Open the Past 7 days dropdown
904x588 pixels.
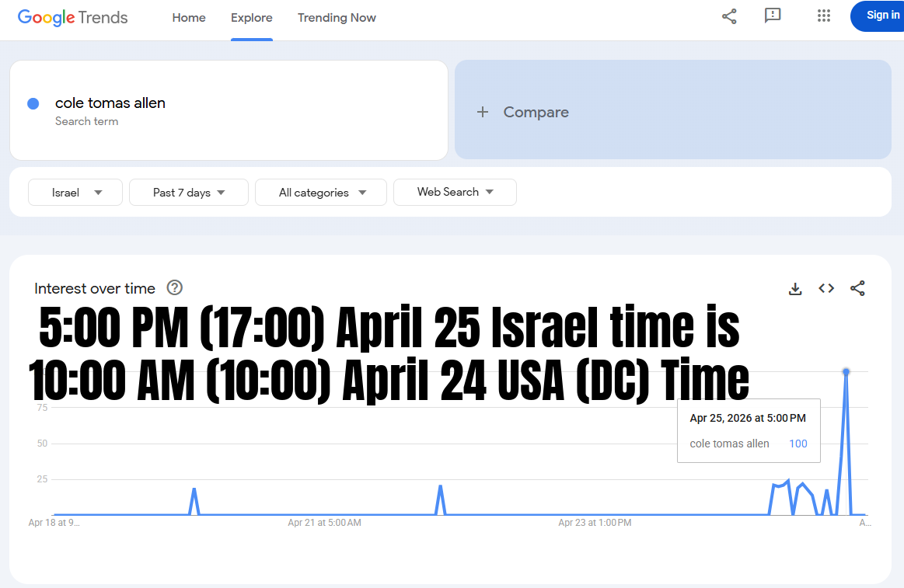point(189,193)
